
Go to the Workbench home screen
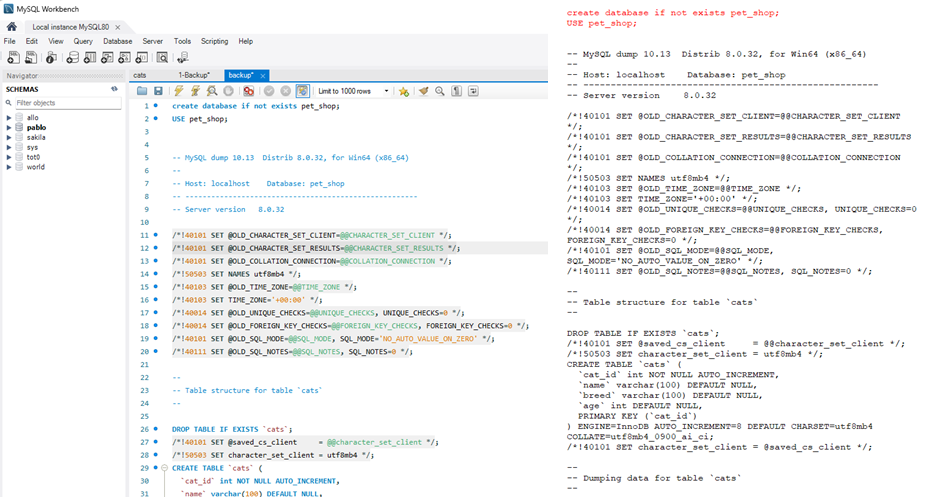click(11, 27)
